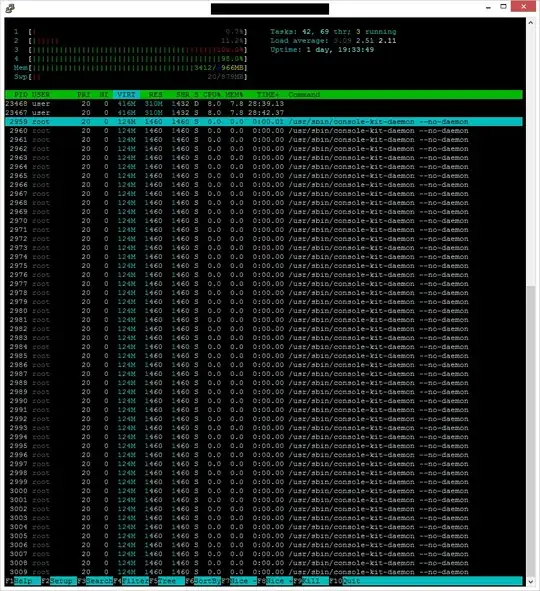Sort by USER column header

tap(41, 95)
